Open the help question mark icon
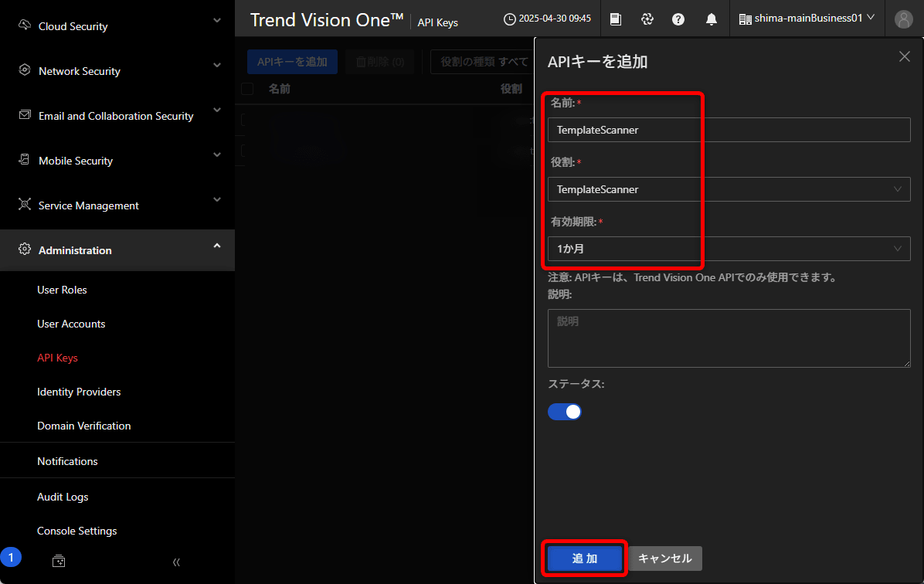 [x=678, y=19]
